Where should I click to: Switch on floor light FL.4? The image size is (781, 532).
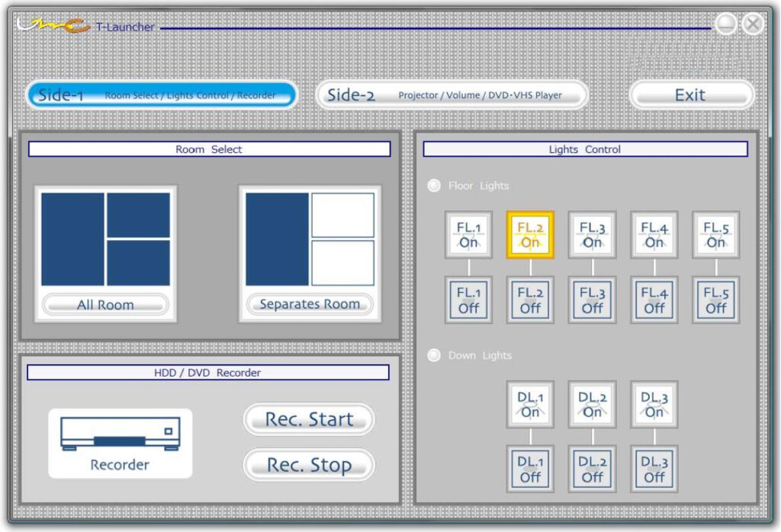654,235
